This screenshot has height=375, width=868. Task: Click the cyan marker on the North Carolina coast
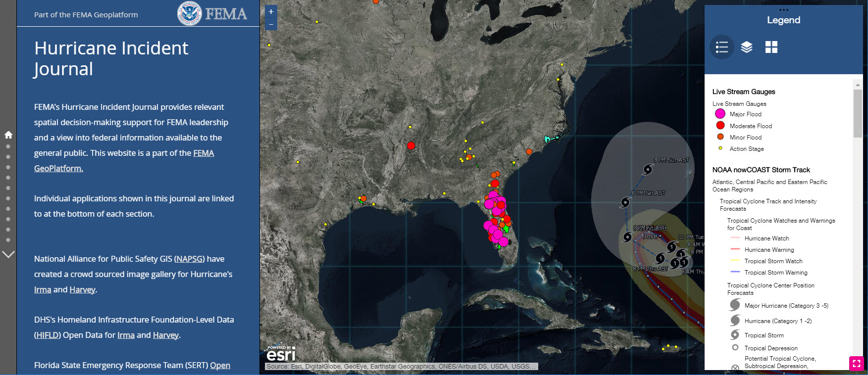point(551,139)
